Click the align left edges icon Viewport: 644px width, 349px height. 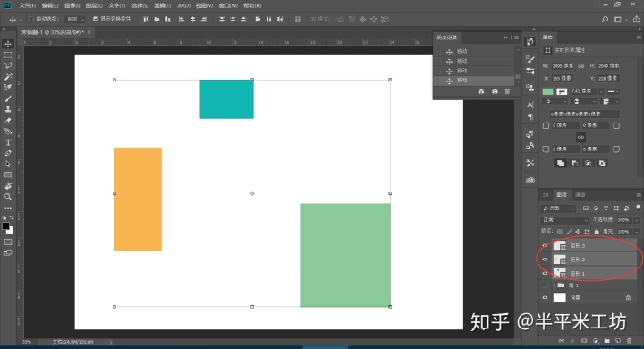click(x=182, y=20)
